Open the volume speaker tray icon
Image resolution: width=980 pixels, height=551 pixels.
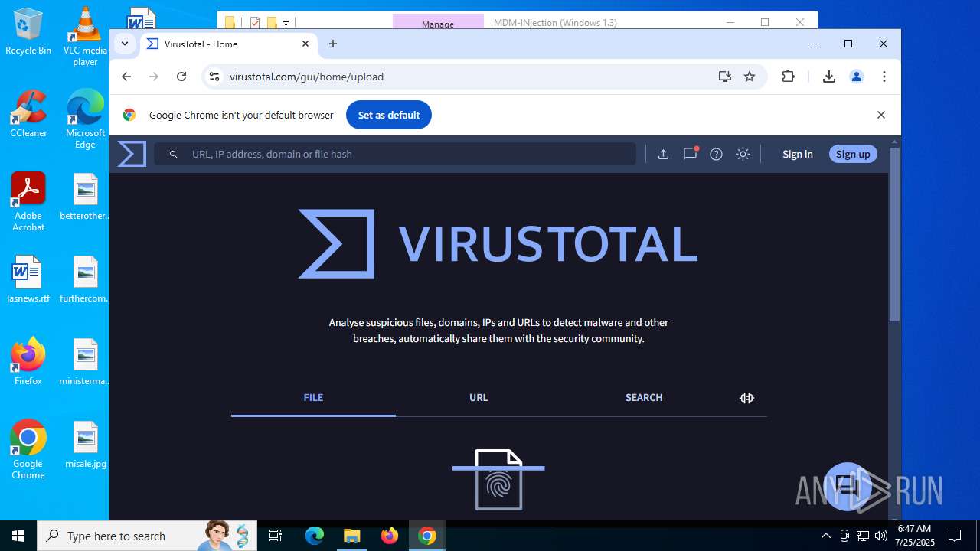pos(880,536)
